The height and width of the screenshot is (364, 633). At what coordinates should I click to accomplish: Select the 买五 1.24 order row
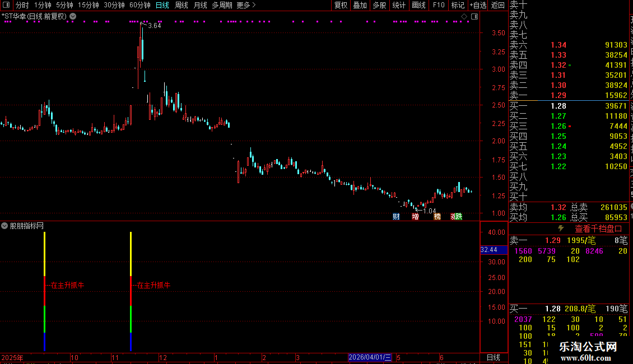(x=569, y=146)
